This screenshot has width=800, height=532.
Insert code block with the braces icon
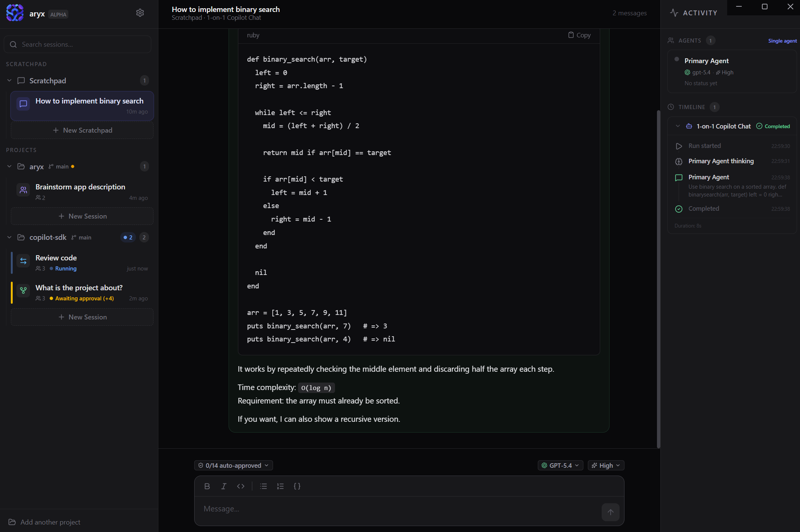(297, 486)
